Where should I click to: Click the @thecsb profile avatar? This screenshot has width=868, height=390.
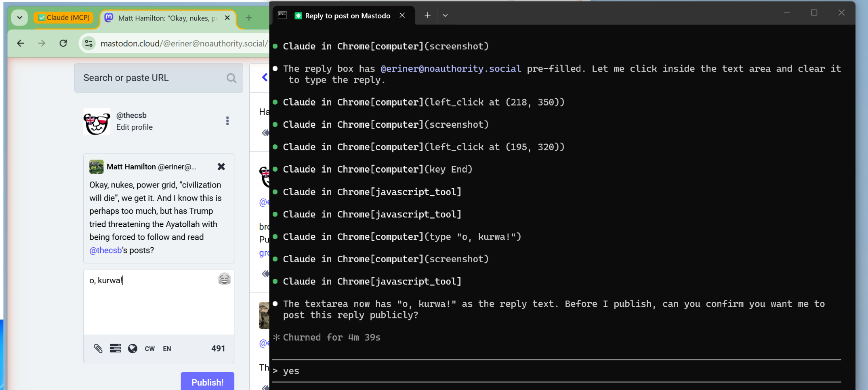(97, 121)
